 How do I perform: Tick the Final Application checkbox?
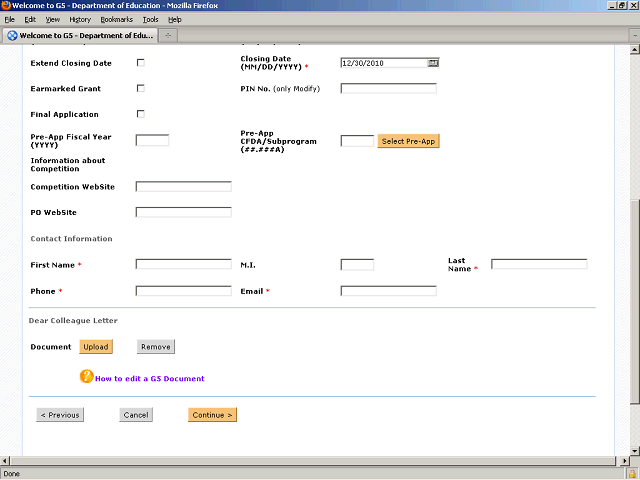point(141,114)
